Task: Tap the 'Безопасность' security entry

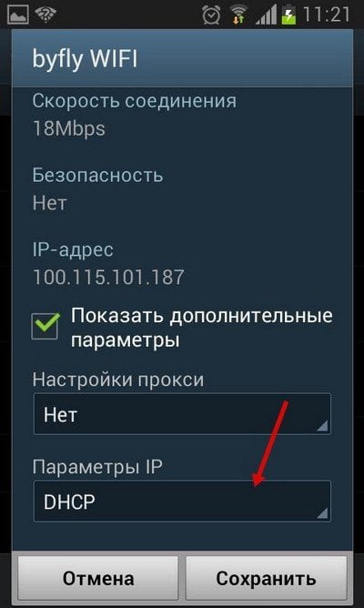Action: [97, 176]
